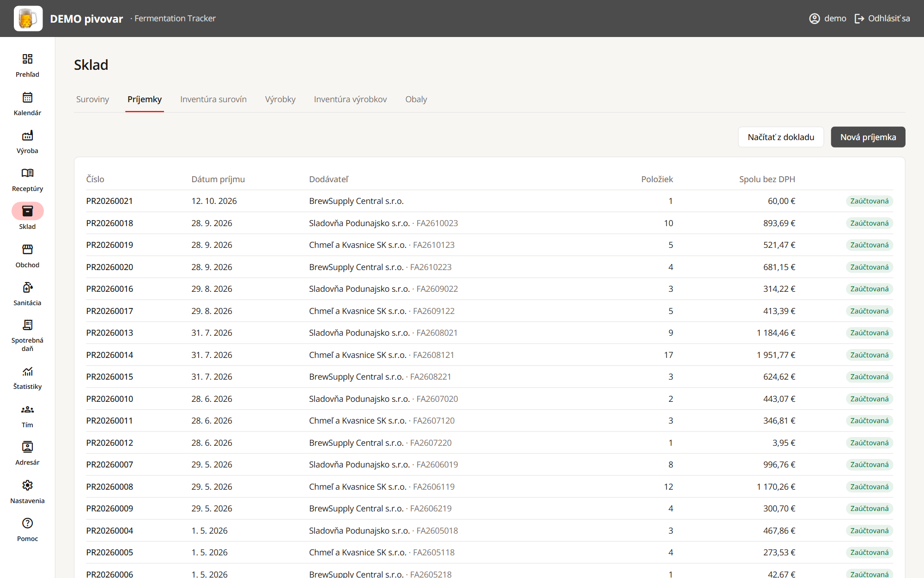Open Adresár contacts icon

click(27, 447)
